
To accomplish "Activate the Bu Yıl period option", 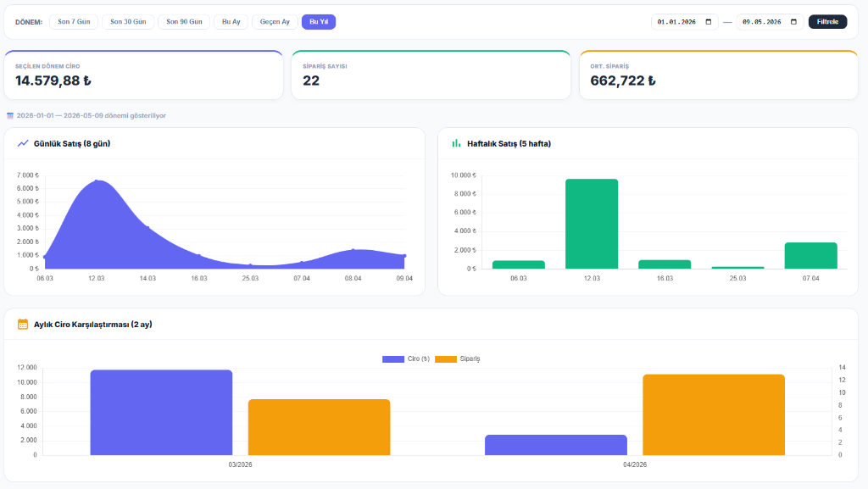I will click(x=319, y=21).
